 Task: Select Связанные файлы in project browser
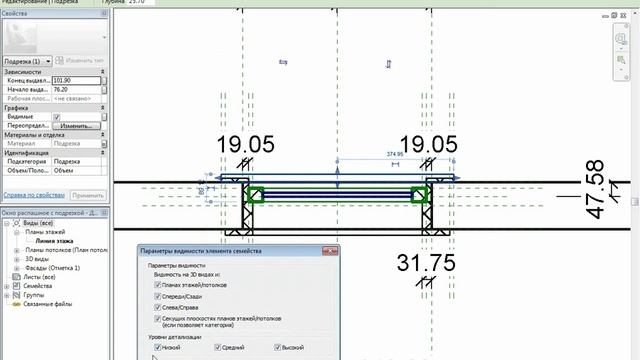coord(47,304)
